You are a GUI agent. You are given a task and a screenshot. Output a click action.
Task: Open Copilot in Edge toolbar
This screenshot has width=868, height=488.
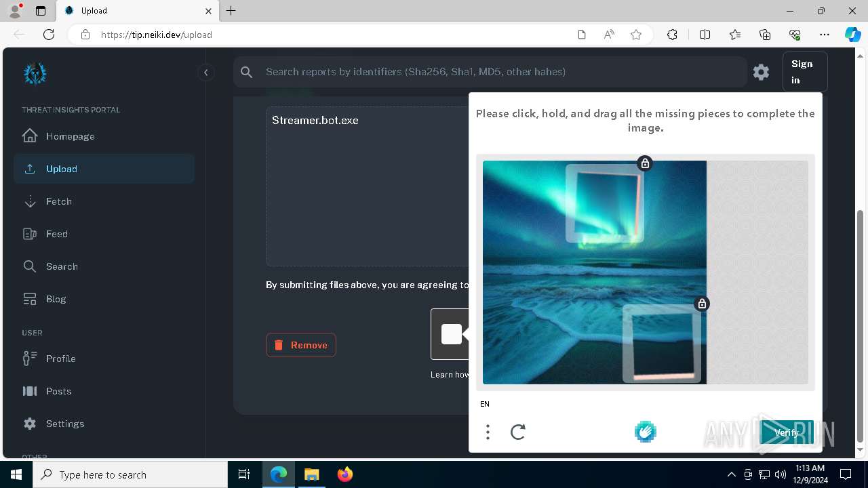[x=852, y=35]
